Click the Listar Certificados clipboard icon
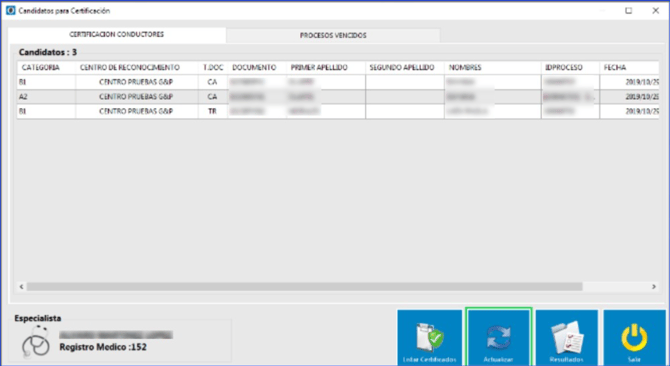This screenshot has height=366, width=670. tap(430, 337)
